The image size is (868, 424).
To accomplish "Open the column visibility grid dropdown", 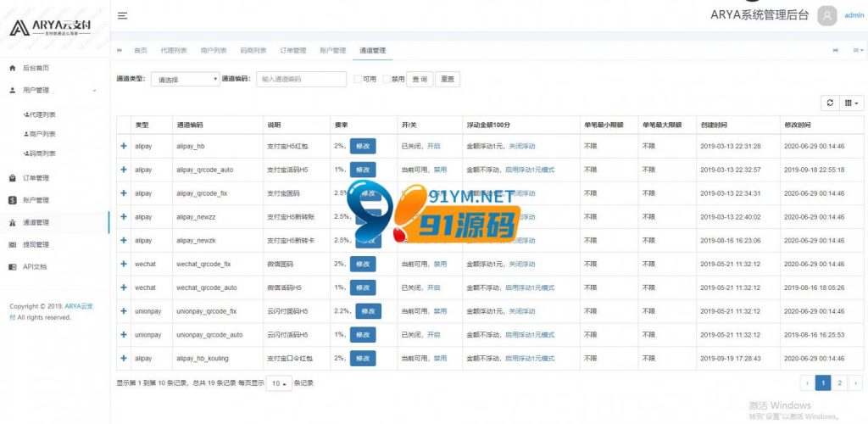I will click(x=851, y=103).
